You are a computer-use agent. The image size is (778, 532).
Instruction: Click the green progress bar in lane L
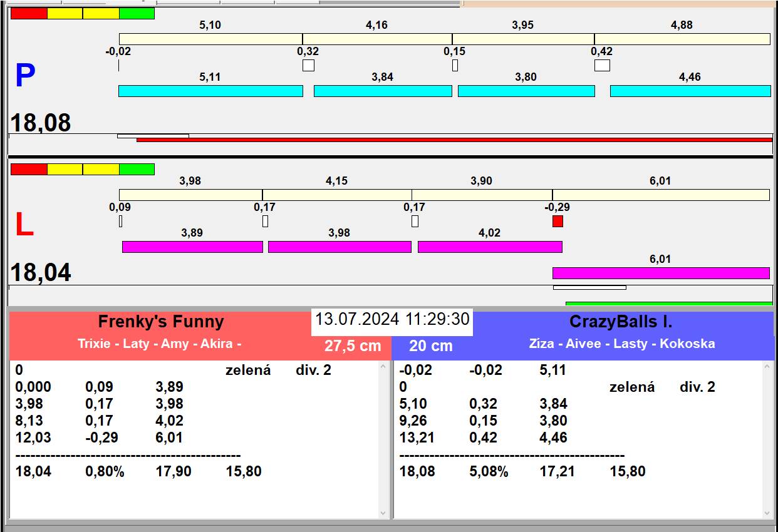[x=669, y=304]
